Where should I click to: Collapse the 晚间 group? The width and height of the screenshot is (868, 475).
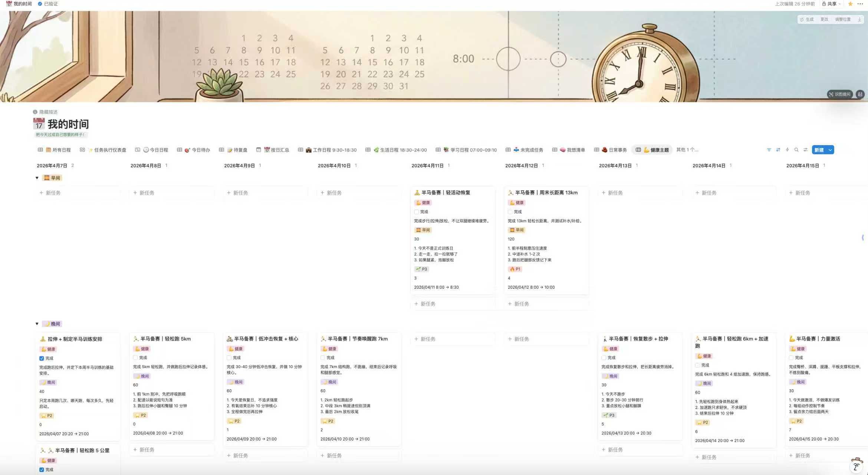pyautogui.click(x=37, y=324)
